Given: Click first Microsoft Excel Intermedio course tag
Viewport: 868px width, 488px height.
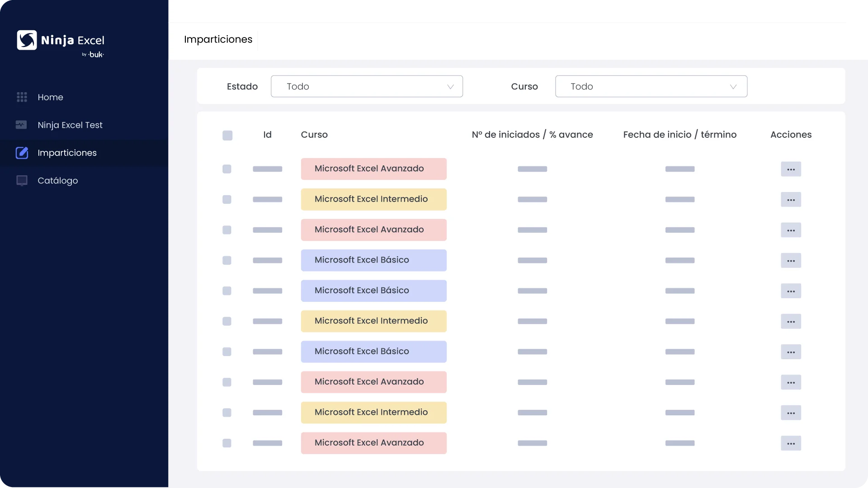Looking at the screenshot, I should [x=374, y=199].
